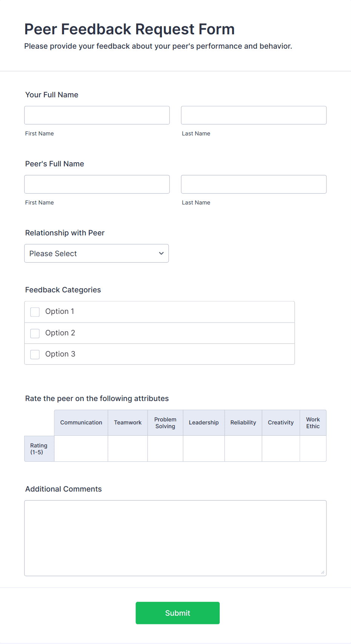Click the Option 2 label text
Viewport: 351px width, 644px height.
click(60, 333)
